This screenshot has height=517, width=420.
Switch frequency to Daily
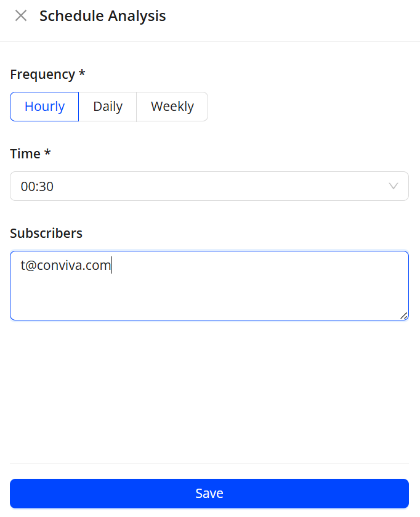pyautogui.click(x=108, y=107)
